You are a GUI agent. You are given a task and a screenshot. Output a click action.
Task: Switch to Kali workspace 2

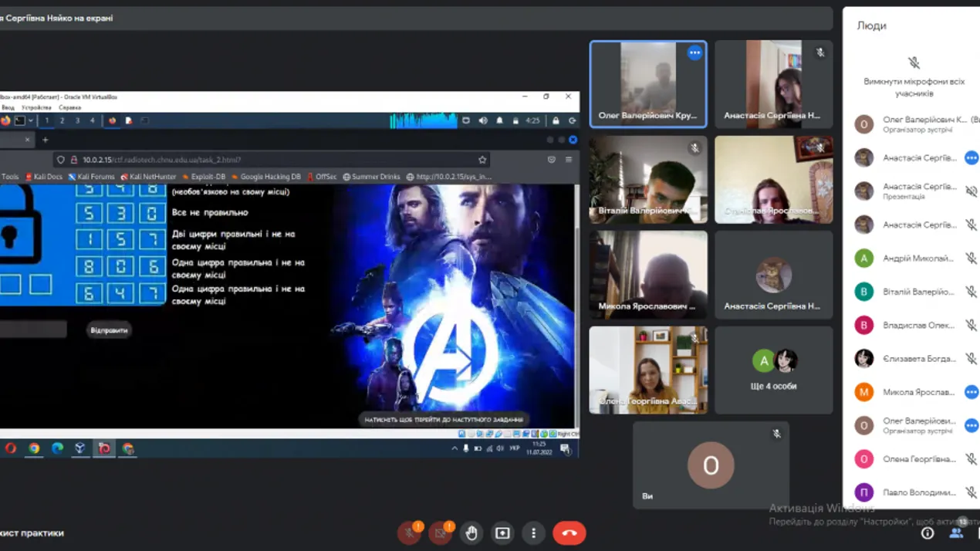tap(62, 120)
